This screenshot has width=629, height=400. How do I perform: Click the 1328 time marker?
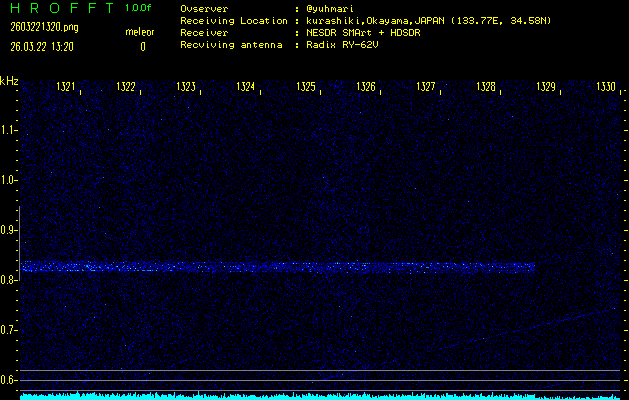[x=486, y=88]
